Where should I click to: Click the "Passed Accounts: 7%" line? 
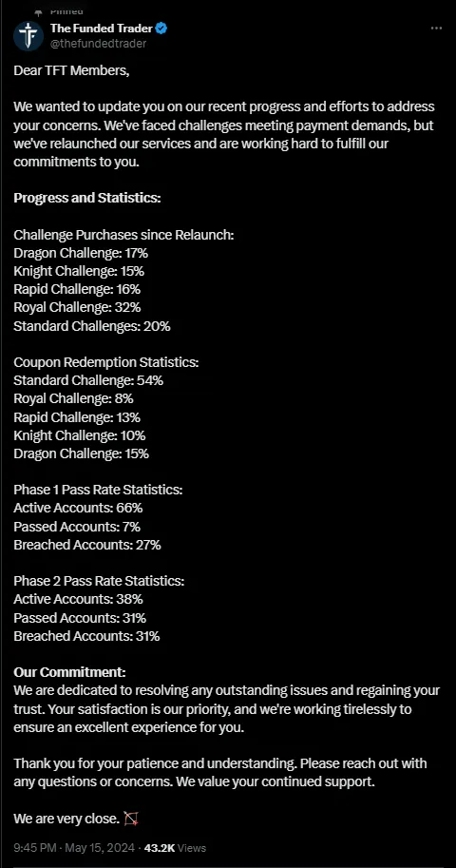[x=77, y=527]
